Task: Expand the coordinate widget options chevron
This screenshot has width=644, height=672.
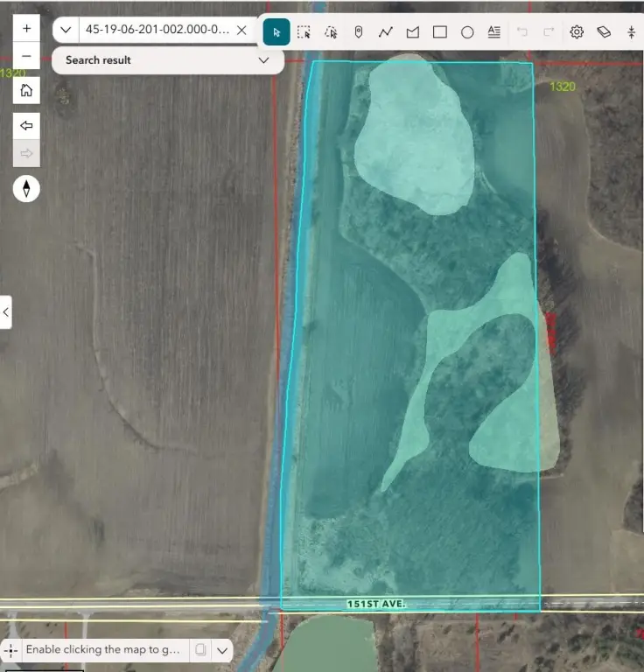Action: click(222, 650)
